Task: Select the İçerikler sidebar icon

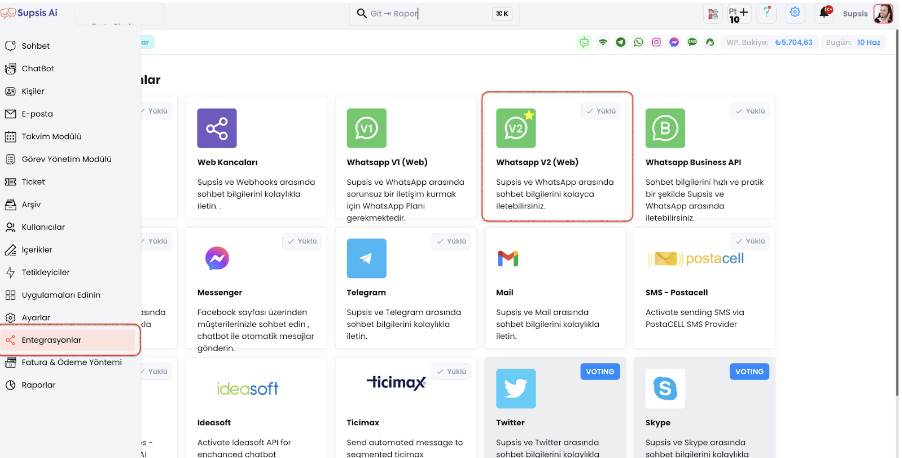Action: pos(10,250)
